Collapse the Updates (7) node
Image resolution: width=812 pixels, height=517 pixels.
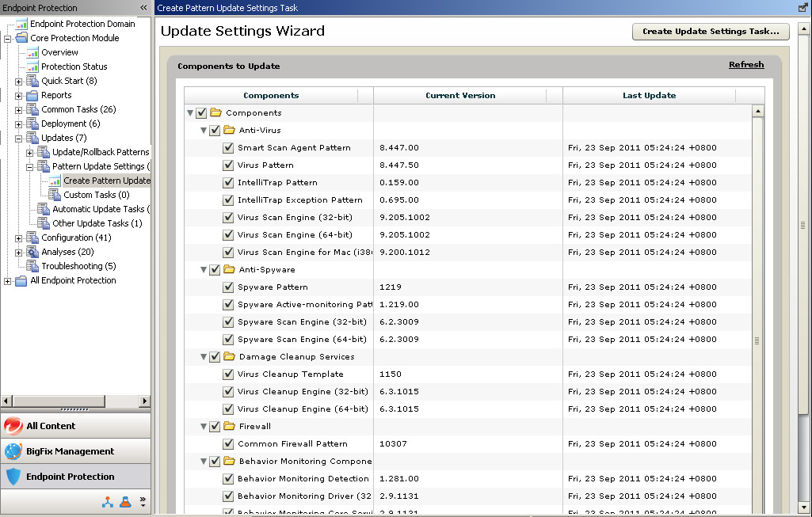pos(19,139)
